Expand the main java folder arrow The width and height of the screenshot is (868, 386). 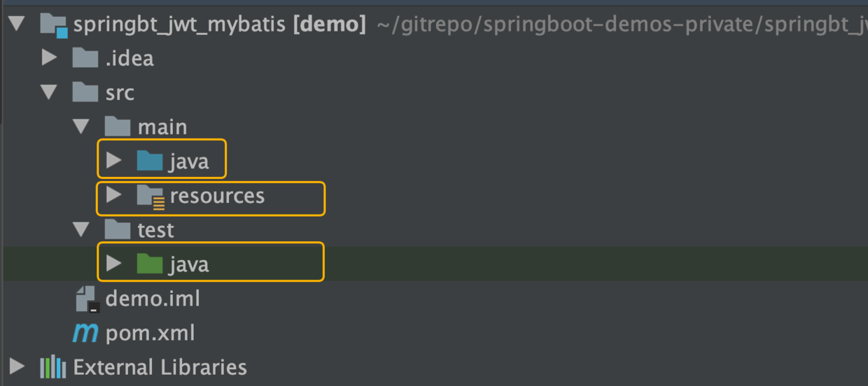coord(113,162)
